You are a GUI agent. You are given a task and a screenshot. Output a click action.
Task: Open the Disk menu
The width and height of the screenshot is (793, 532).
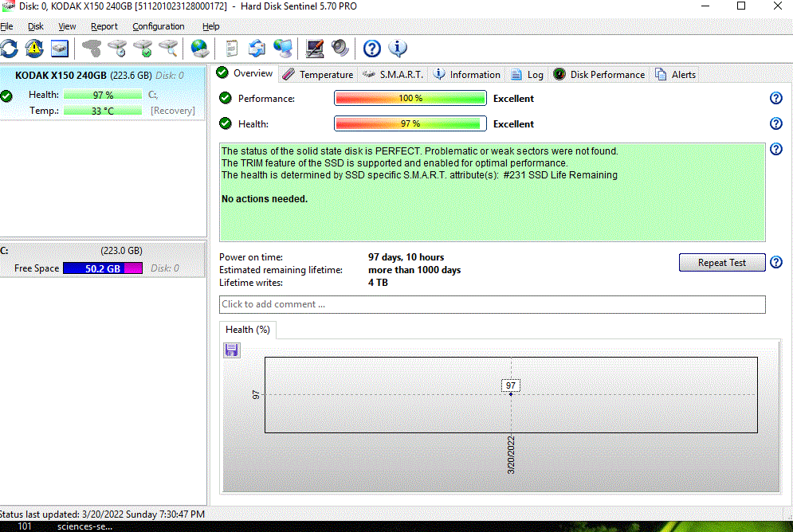tap(35, 26)
